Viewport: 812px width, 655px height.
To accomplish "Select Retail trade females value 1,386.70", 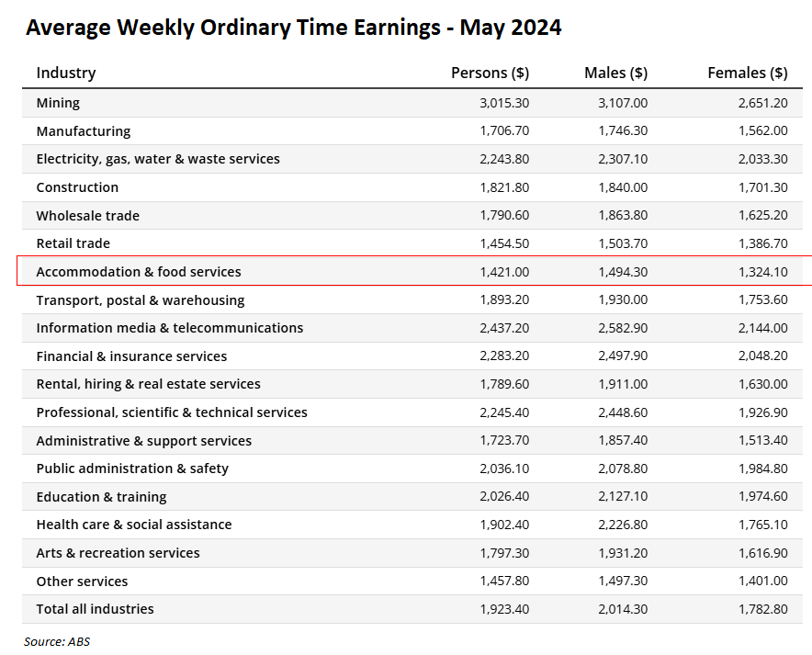I will pos(762,243).
